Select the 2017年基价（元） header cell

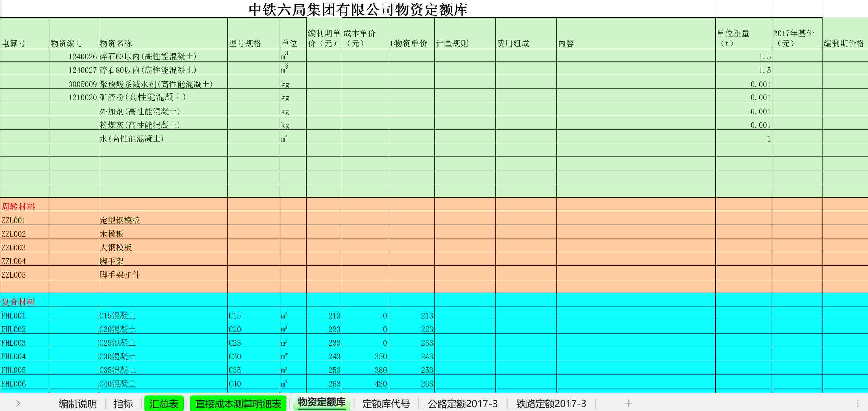tap(797, 33)
